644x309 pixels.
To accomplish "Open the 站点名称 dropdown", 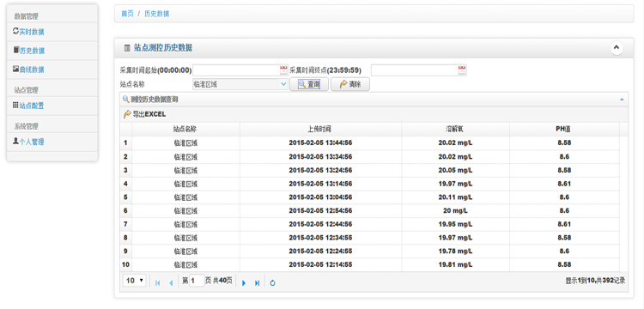I will 240,84.
